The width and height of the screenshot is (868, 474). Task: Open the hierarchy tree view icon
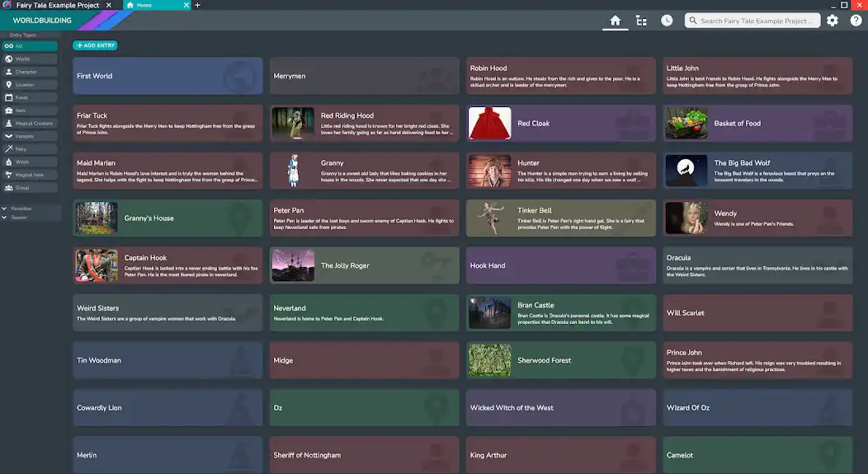[x=641, y=21]
